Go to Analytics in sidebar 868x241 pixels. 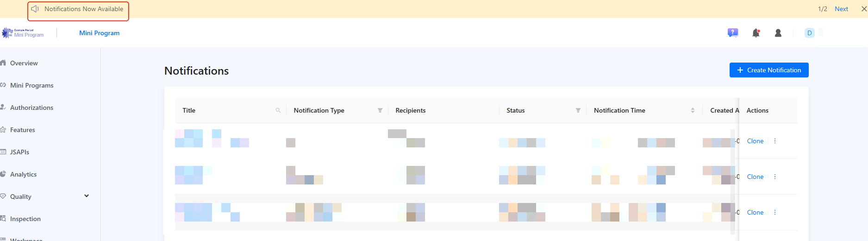[x=23, y=174]
